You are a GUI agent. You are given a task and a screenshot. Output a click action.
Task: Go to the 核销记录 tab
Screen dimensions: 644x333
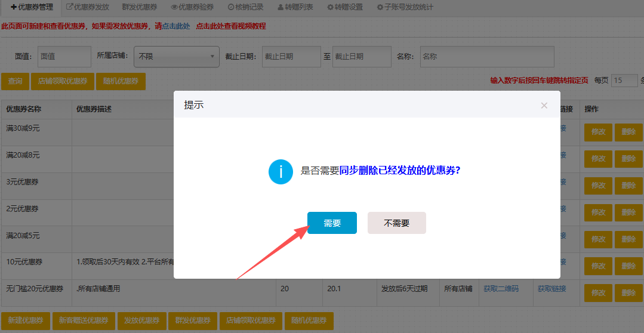pos(245,7)
